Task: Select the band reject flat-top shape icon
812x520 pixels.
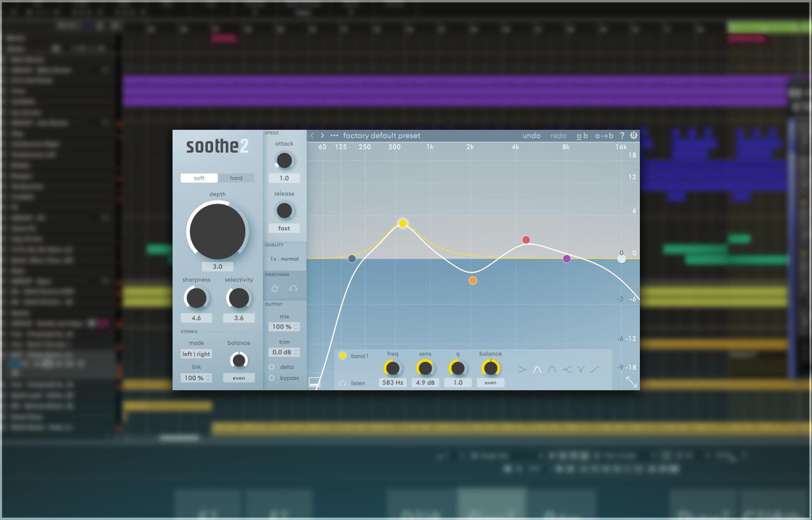Action: (552, 369)
